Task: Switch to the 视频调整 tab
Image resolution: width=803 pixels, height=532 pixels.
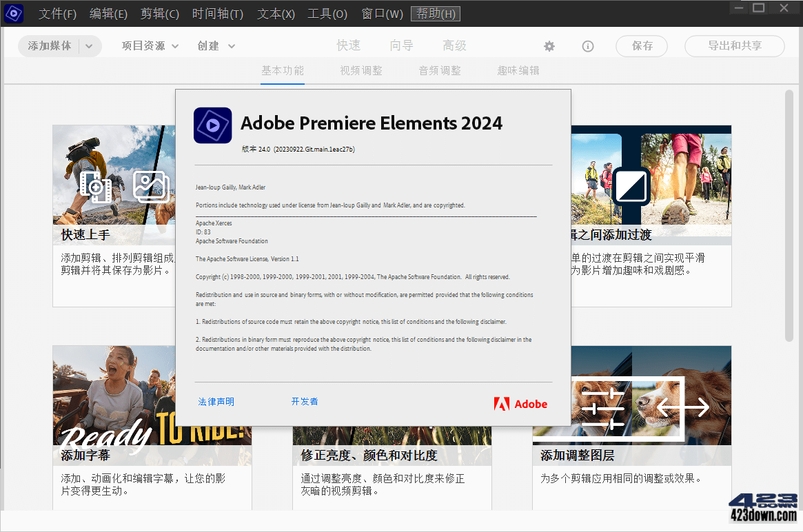Action: point(360,70)
